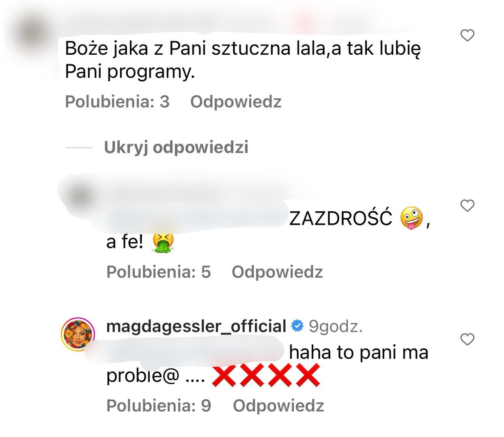Tap the heart beside the ZAZDROŚĆ reply
504x437 pixels.
pos(468,206)
